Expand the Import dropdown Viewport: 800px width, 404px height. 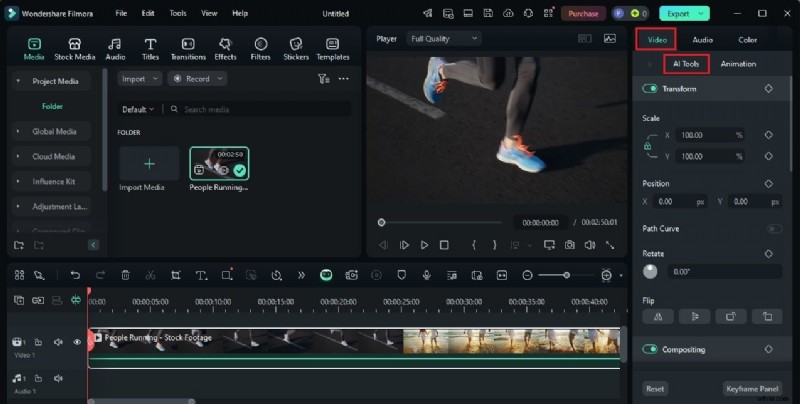[139, 79]
